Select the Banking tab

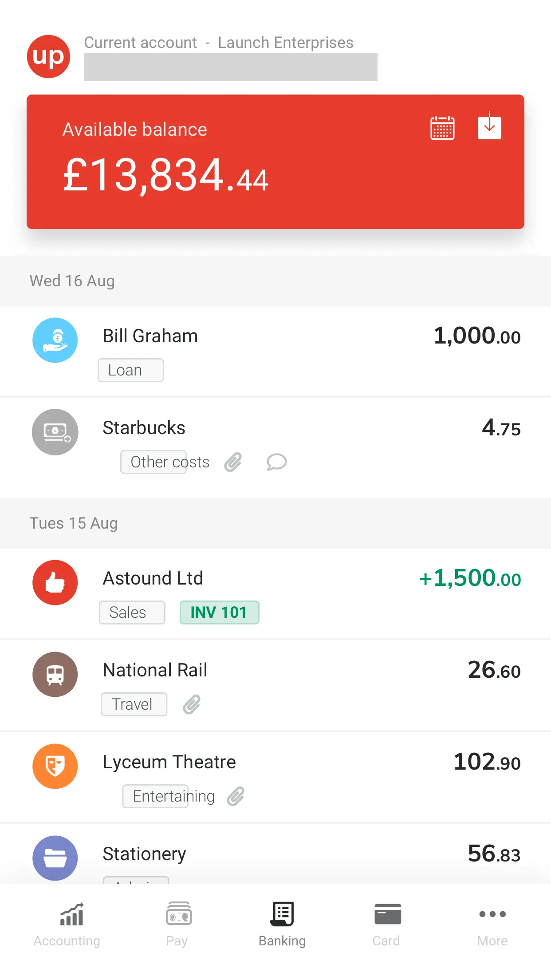[282, 924]
